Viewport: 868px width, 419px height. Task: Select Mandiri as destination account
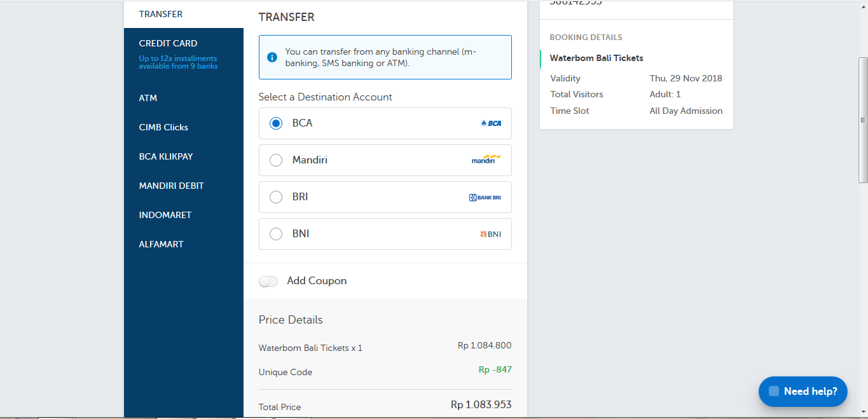tap(276, 160)
